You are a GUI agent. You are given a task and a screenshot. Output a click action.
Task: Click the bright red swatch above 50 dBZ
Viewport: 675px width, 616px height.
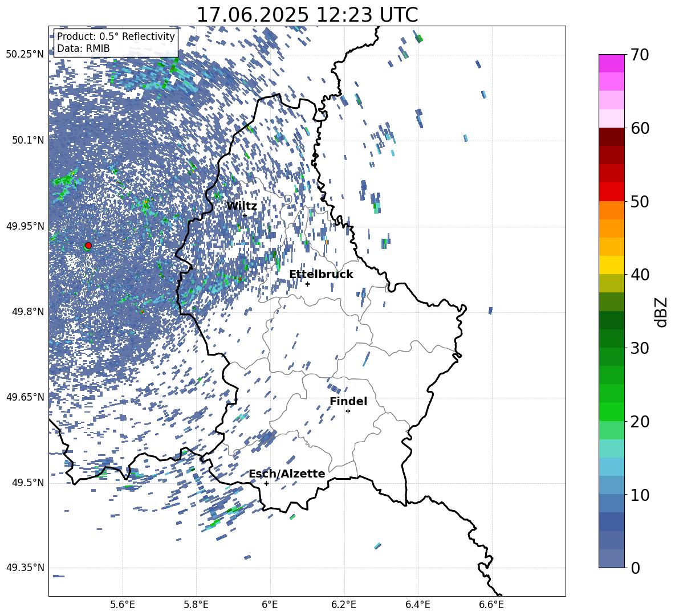pyautogui.click(x=612, y=192)
